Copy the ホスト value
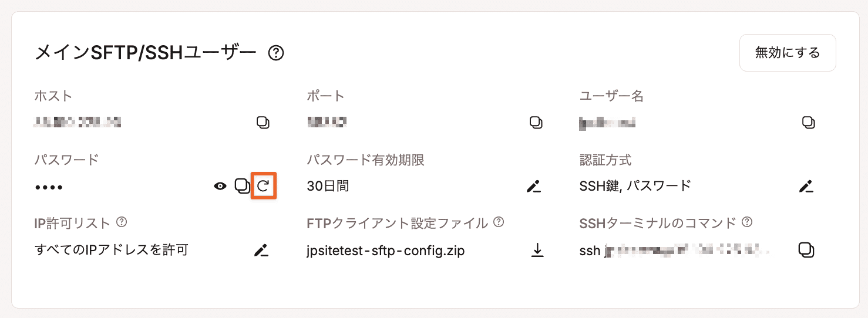Image resolution: width=868 pixels, height=318 pixels. point(263,123)
